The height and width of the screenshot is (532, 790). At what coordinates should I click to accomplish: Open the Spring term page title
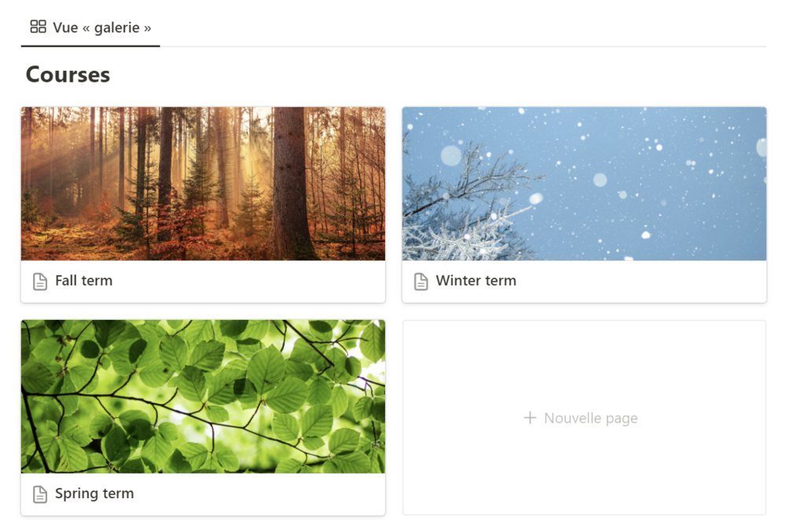click(x=94, y=493)
